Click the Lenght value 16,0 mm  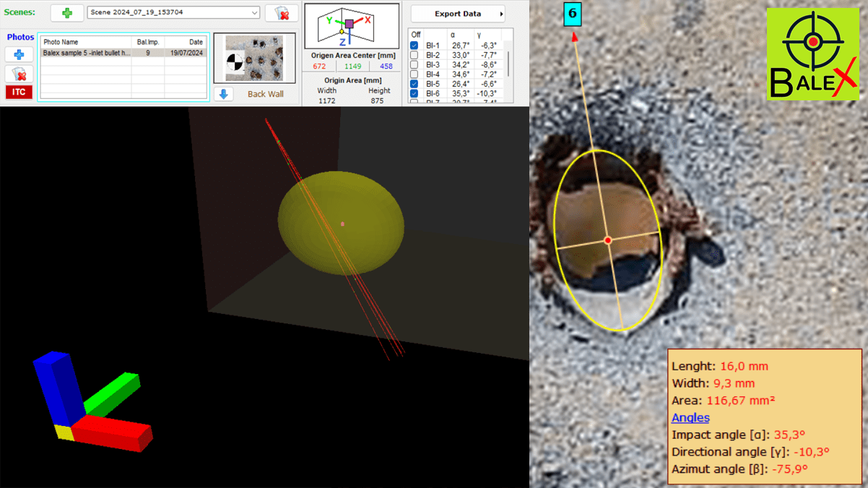pos(744,366)
